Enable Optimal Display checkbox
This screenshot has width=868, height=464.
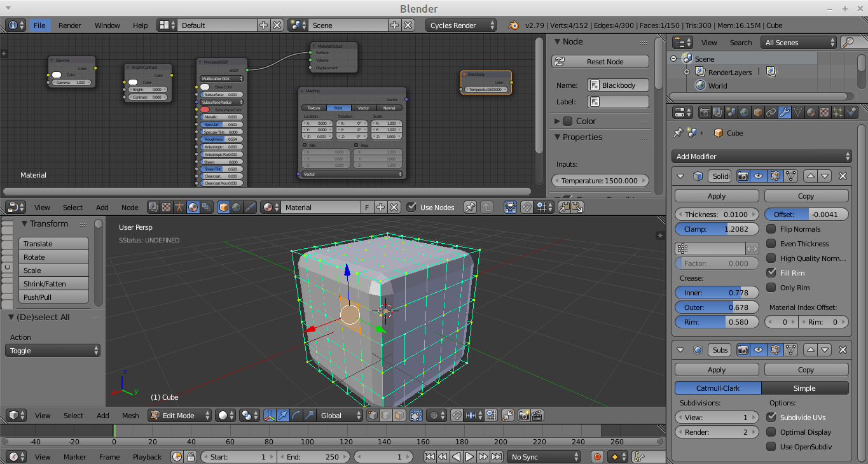[x=771, y=432]
